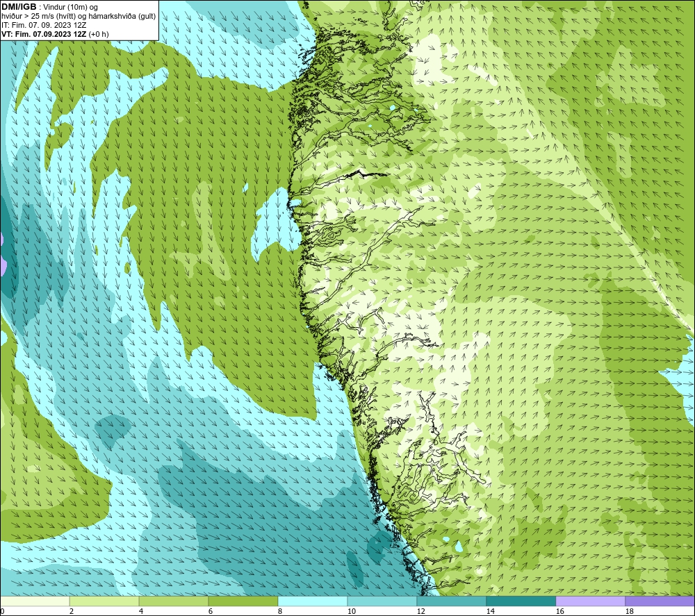The width and height of the screenshot is (695, 616).
Task: Click the scale label 16
Action: [559, 612]
